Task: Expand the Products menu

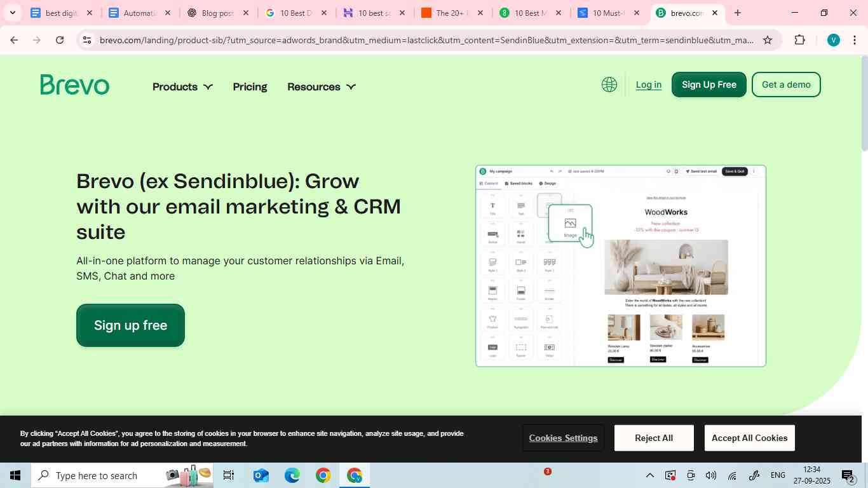Action: tap(182, 87)
